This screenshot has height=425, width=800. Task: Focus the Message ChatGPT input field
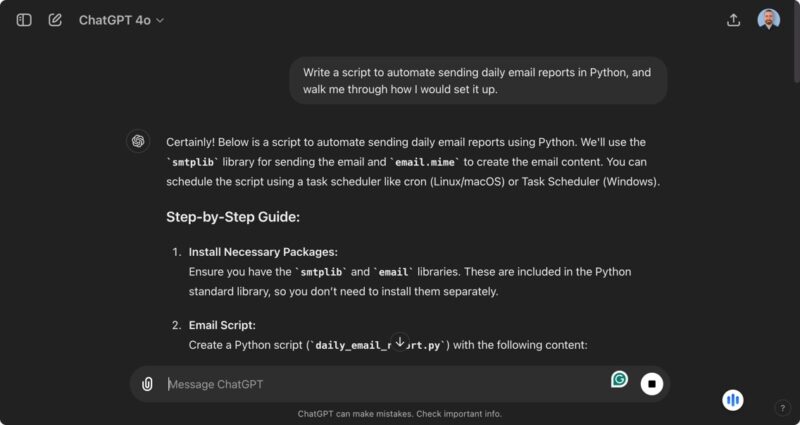(x=380, y=384)
